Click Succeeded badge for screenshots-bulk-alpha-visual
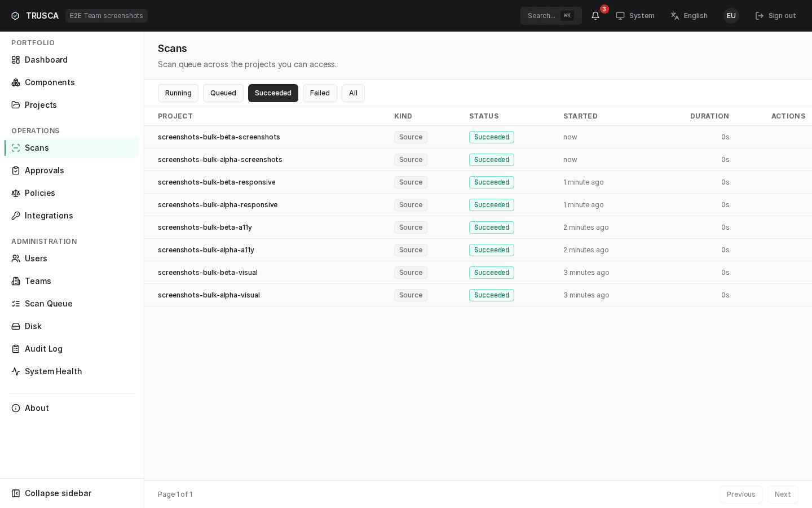Screen dimensions: 812x508 tap(492, 295)
